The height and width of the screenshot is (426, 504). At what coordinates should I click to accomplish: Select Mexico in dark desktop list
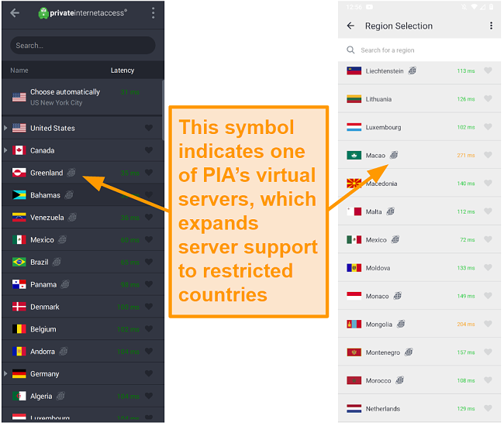point(83,240)
